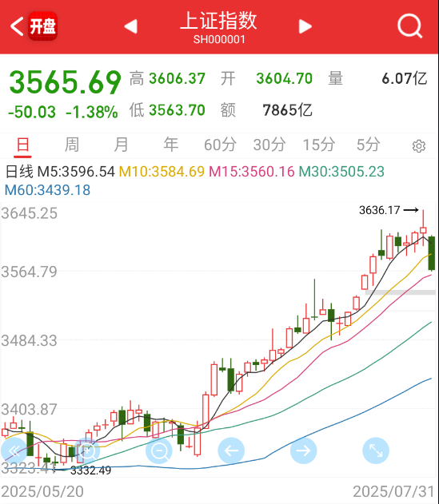Image resolution: width=439 pixels, height=504 pixels.
Task: Select the 5分 interval tab
Action: pyautogui.click(x=368, y=145)
